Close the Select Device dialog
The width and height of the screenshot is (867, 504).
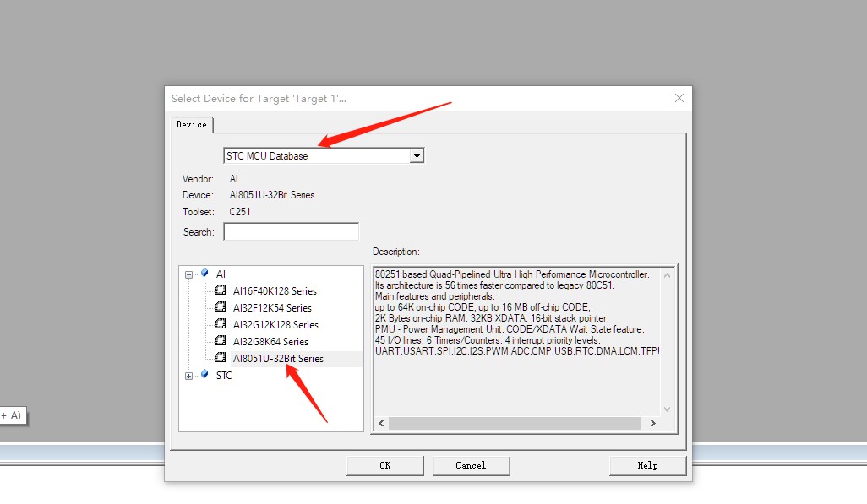click(679, 98)
